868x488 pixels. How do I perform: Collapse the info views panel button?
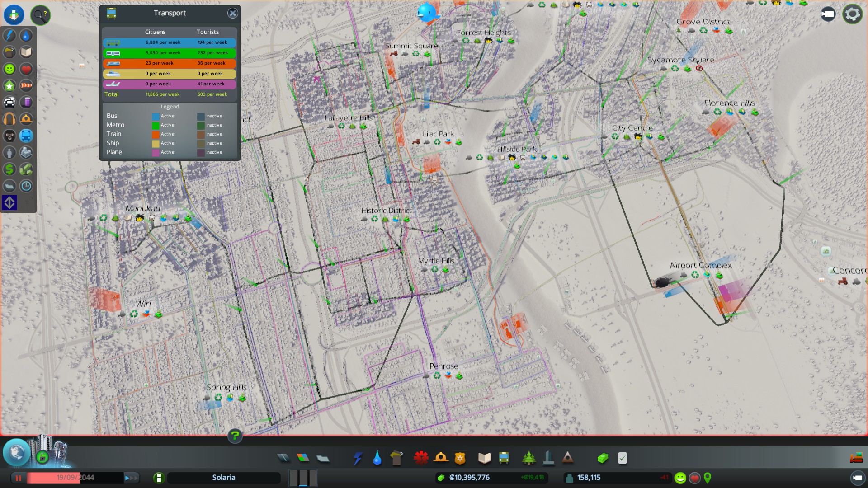pyautogui.click(x=14, y=14)
